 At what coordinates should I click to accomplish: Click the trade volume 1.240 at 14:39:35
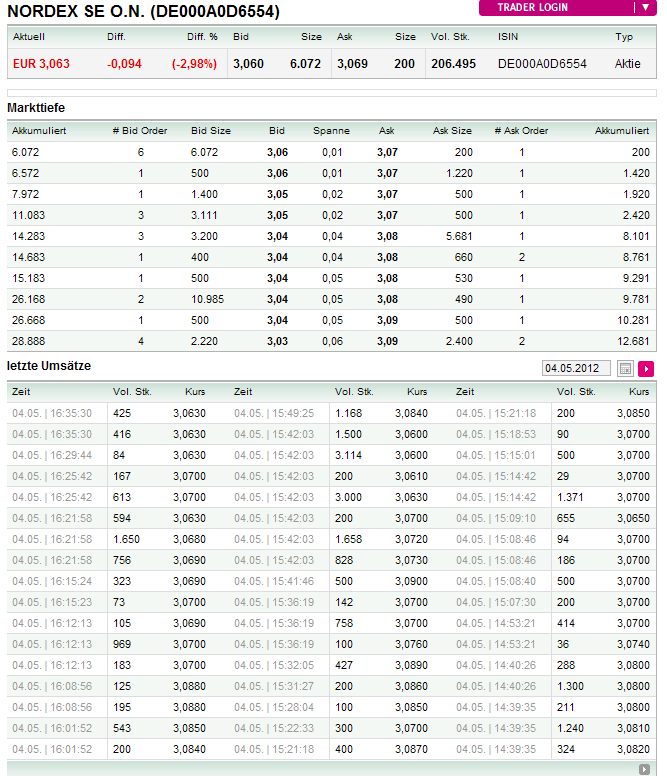[x=571, y=728]
